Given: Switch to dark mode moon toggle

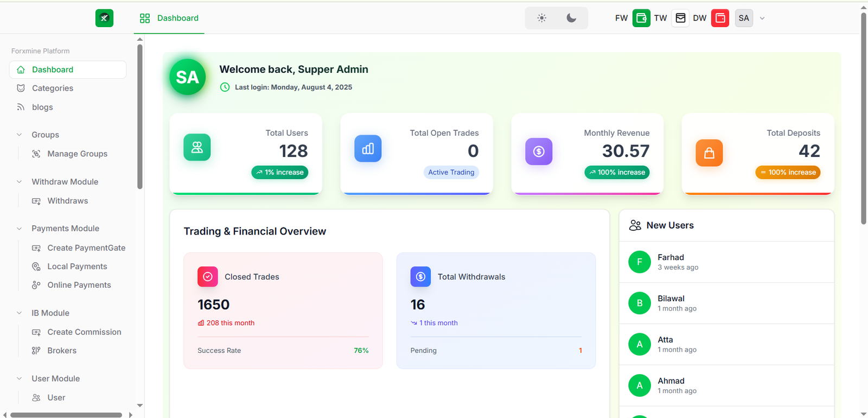Looking at the screenshot, I should coord(571,18).
